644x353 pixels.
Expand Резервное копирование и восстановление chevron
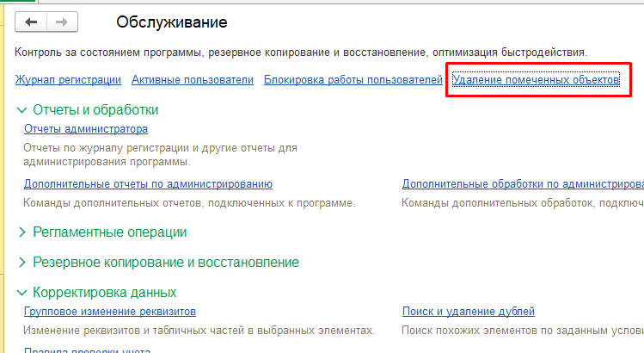point(22,262)
